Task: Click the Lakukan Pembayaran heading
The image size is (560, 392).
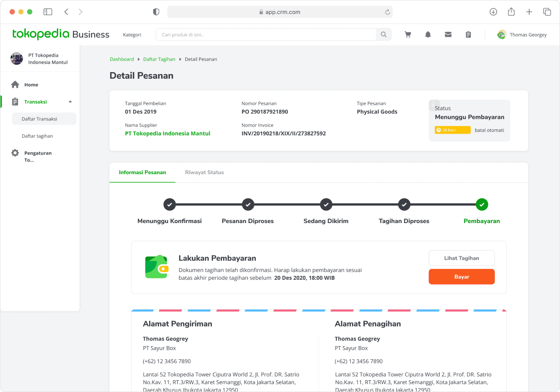Action: [218, 258]
